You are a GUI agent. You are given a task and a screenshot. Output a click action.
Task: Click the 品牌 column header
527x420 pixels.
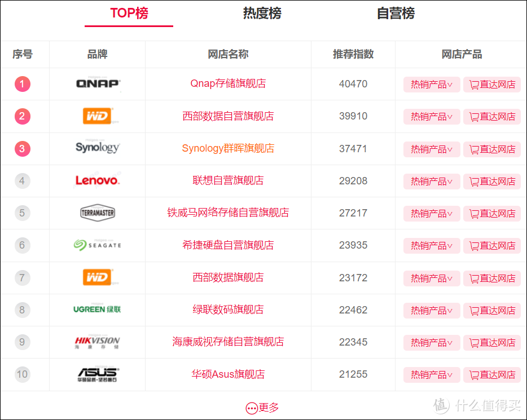pos(97,54)
